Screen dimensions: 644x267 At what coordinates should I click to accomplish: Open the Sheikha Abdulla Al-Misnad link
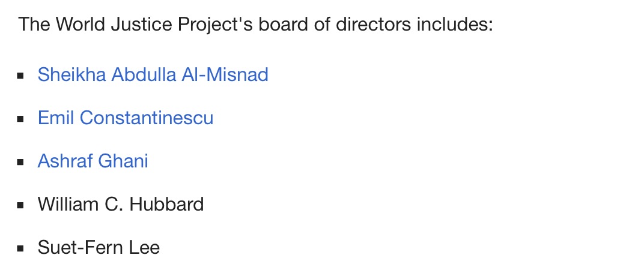coord(153,74)
